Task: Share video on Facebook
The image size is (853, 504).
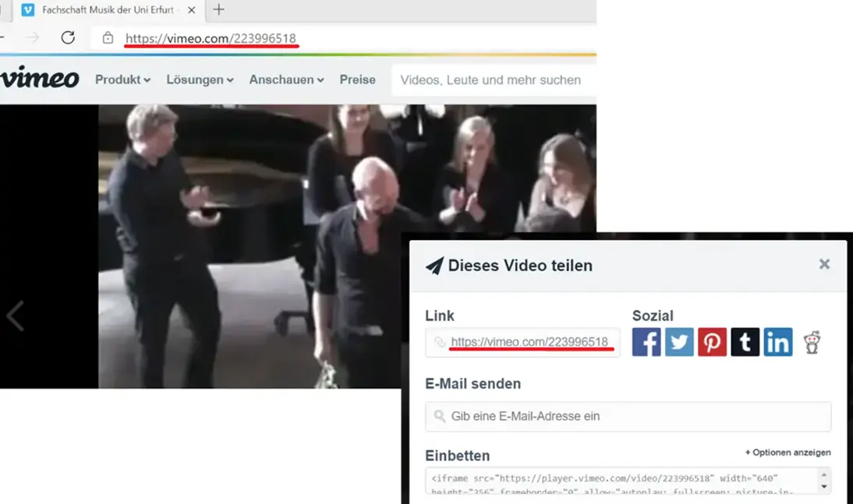Action: point(646,343)
